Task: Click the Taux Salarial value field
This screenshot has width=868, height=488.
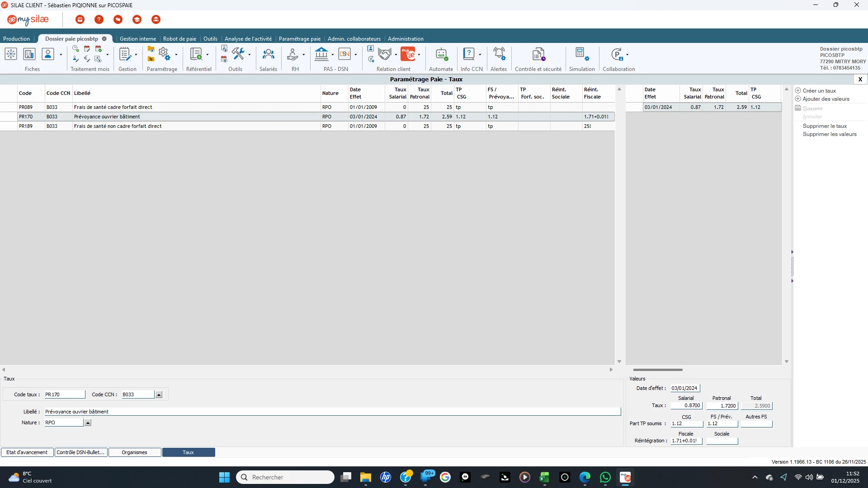Action: click(x=686, y=406)
